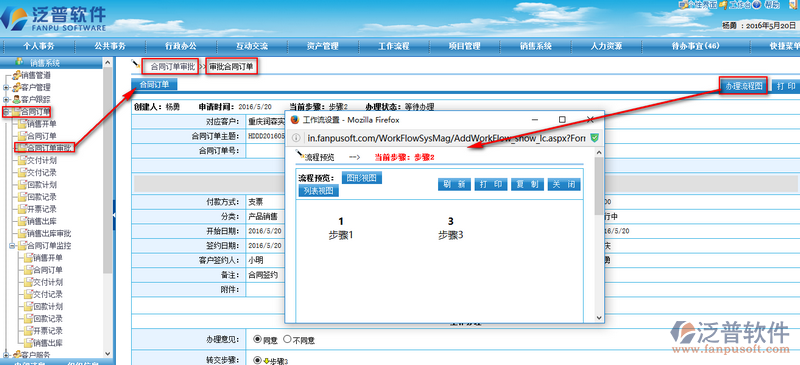This screenshot has height=365, width=800.
Task: Click the 办理流程图 button
Action: [x=744, y=86]
